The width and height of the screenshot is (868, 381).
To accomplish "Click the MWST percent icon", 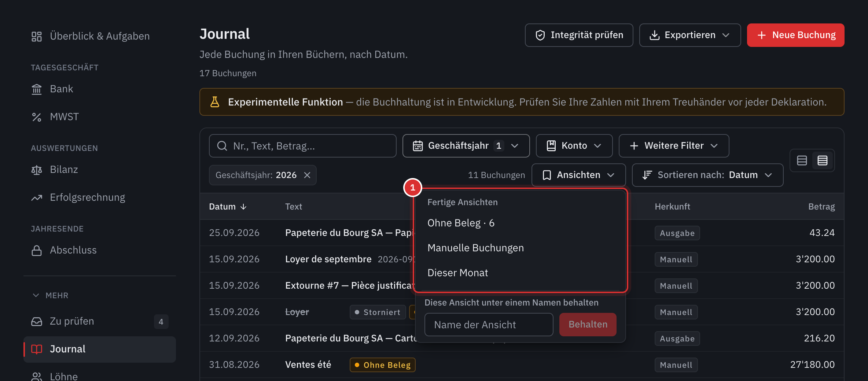I will [37, 117].
